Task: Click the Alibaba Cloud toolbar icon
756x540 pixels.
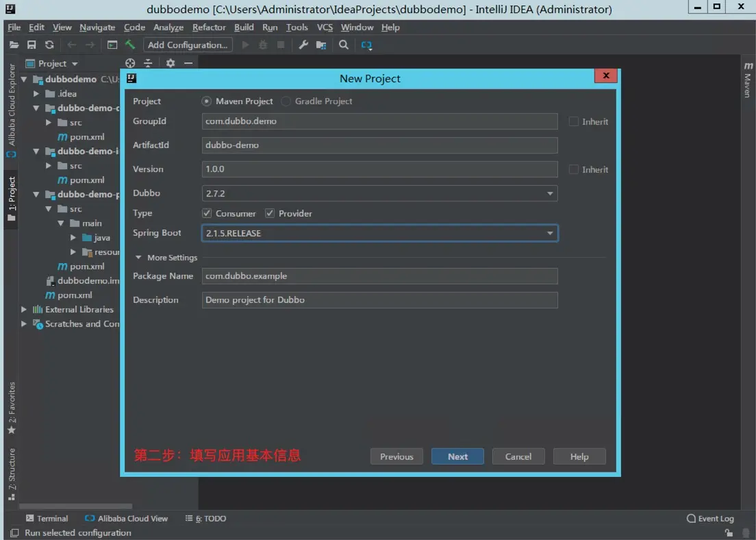Action: (366, 45)
